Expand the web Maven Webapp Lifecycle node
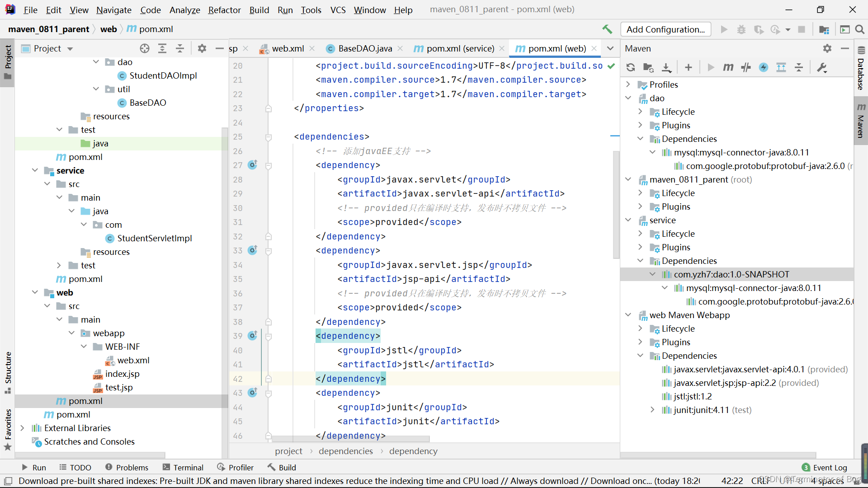Viewport: 868px width, 488px height. (641, 328)
